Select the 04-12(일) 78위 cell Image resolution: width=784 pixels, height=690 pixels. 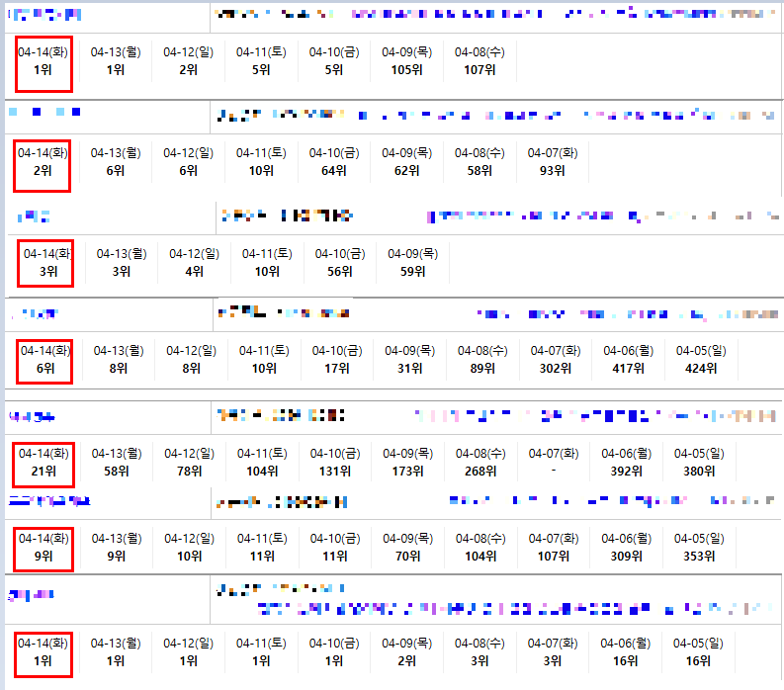(190, 463)
